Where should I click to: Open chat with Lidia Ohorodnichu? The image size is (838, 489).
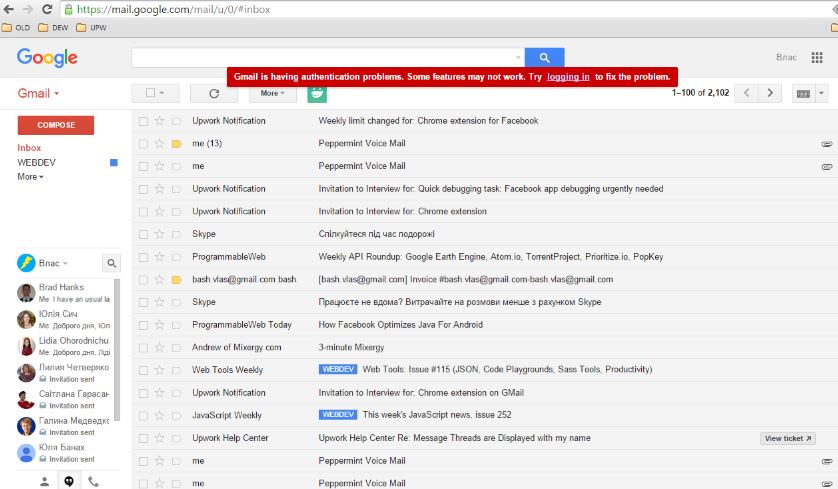[64, 346]
